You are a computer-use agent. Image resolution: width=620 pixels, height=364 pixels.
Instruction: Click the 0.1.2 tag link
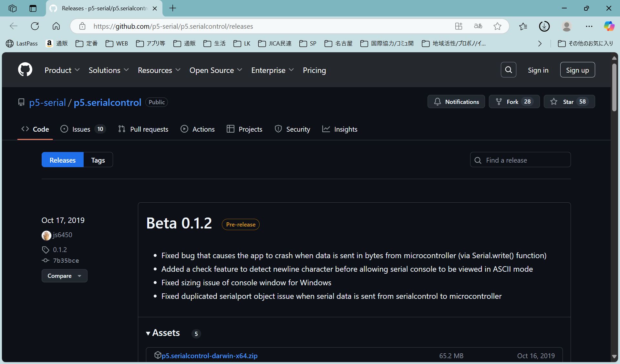pos(60,249)
